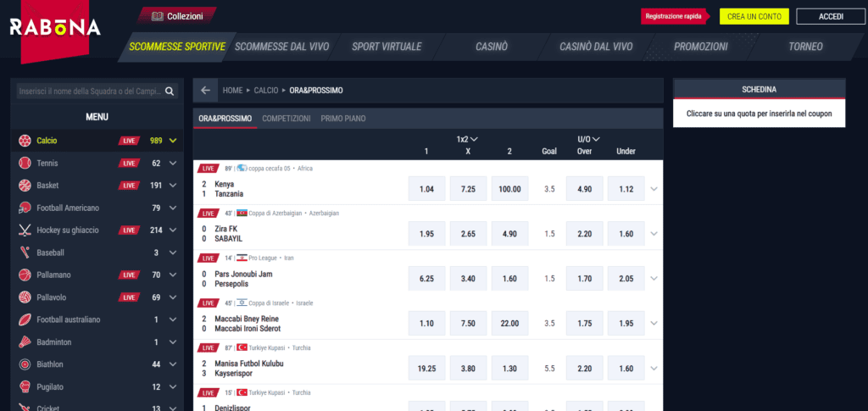Click the Football australiano ball icon
868x411 pixels.
coord(25,319)
